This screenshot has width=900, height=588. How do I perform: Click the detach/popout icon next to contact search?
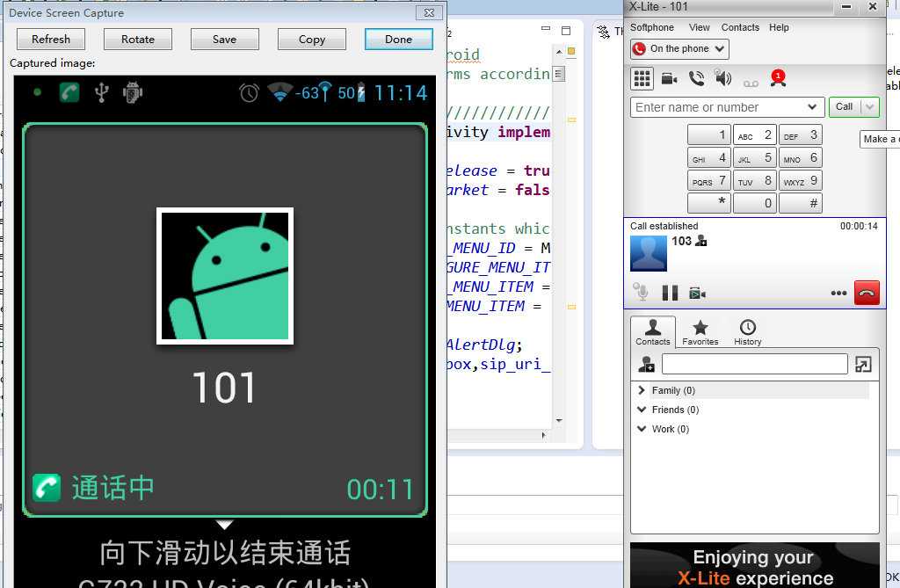pyautogui.click(x=863, y=364)
